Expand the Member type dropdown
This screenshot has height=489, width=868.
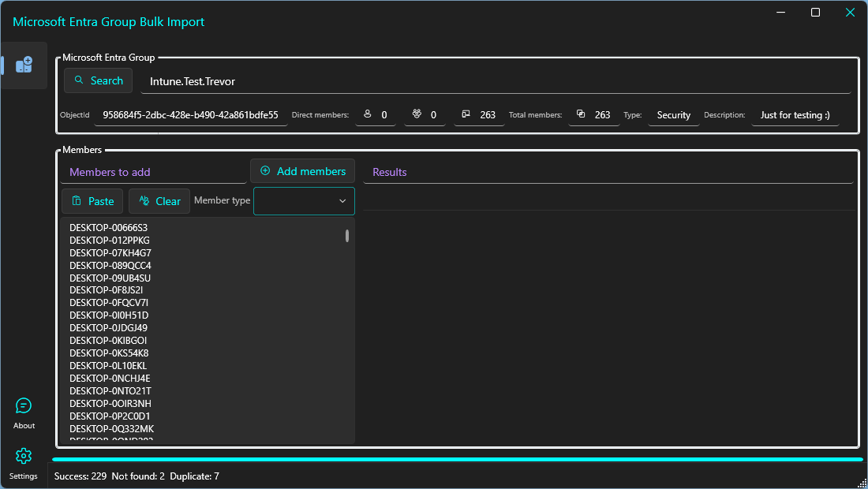[x=304, y=201]
